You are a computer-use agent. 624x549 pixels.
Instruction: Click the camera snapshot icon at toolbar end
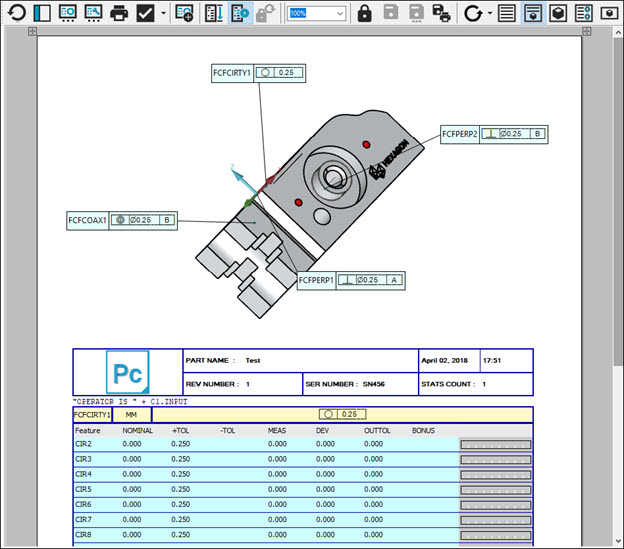pyautogui.click(x=609, y=13)
